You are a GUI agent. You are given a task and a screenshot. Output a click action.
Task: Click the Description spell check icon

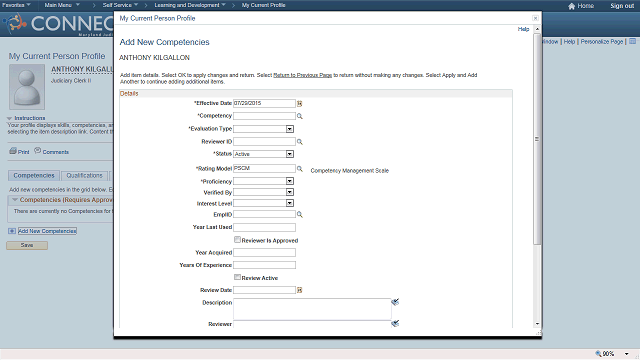[x=395, y=302]
